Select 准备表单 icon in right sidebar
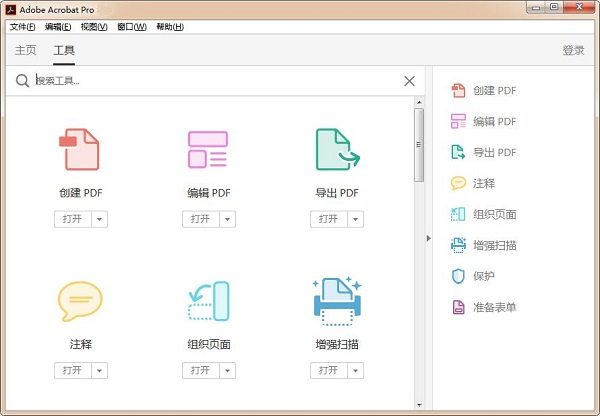 tap(458, 307)
